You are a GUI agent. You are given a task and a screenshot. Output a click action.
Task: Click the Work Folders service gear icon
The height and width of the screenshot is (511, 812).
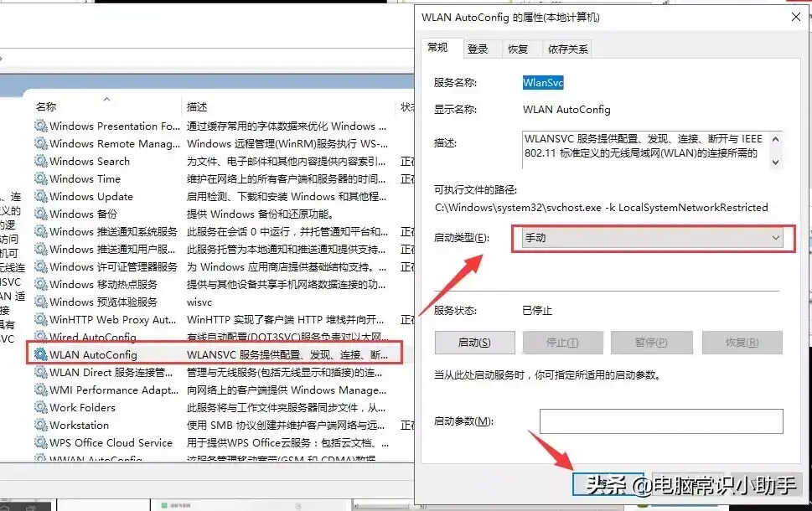click(x=40, y=407)
